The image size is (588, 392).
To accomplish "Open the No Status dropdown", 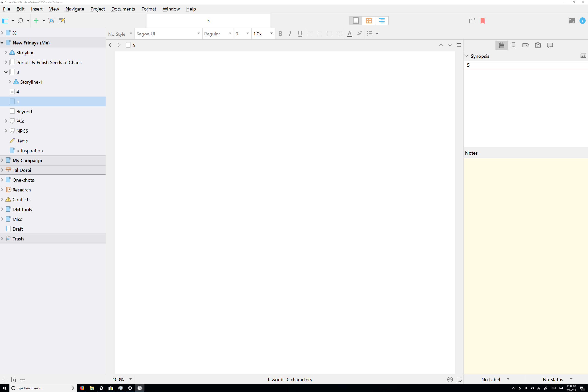I will [x=558, y=379].
